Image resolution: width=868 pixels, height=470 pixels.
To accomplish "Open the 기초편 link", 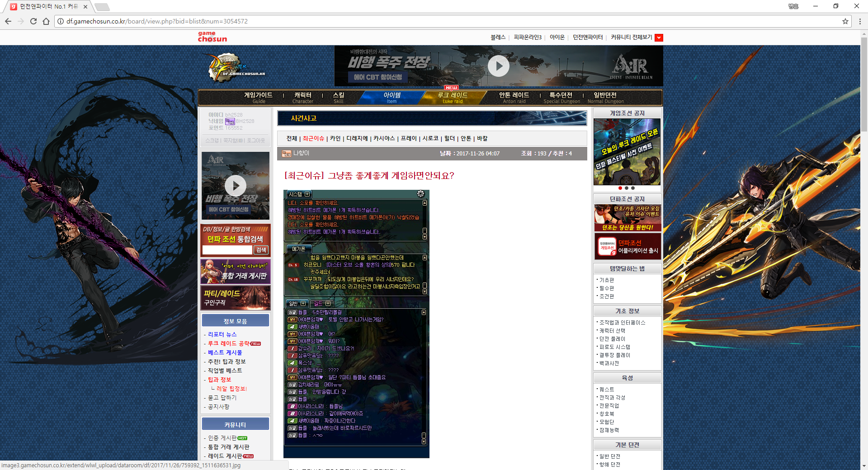I will 606,280.
